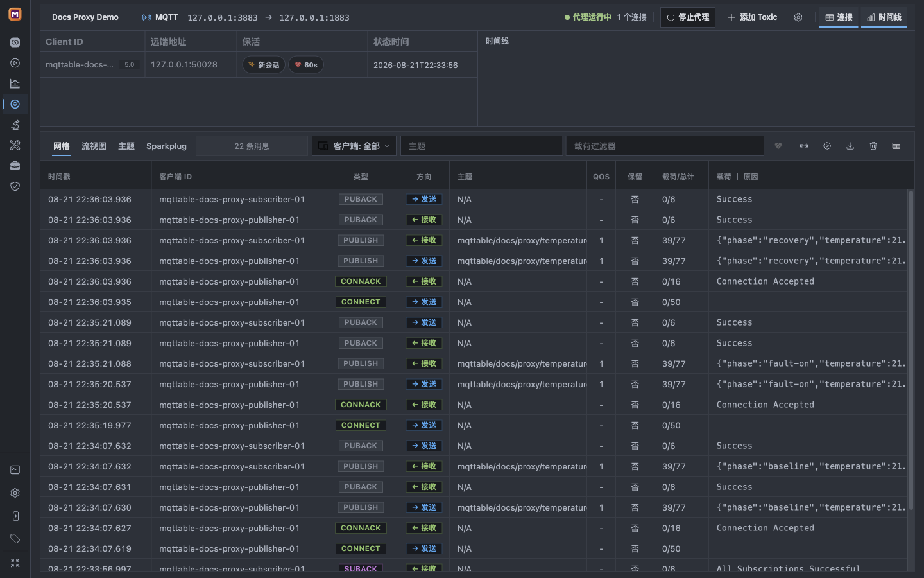The image size is (924, 578).
Task: Select the mqttable-docs client connection row
Action: point(259,65)
